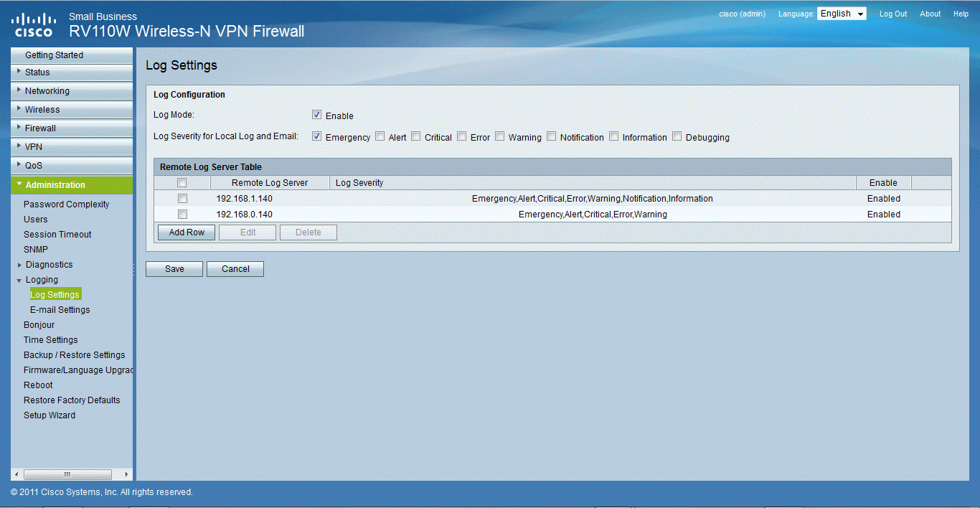Open the About link
This screenshot has width=980, height=508.
point(930,14)
